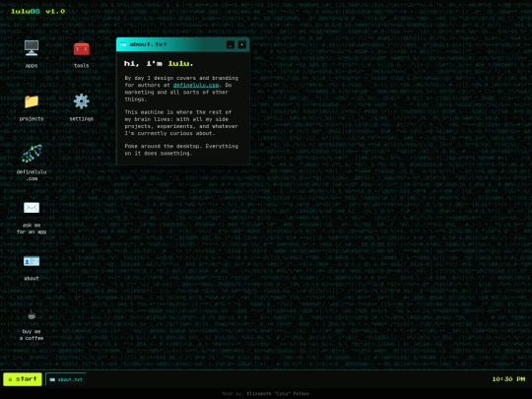532x399 pixels.
Task: Select the about.txt taskbar item
Action: [66, 379]
